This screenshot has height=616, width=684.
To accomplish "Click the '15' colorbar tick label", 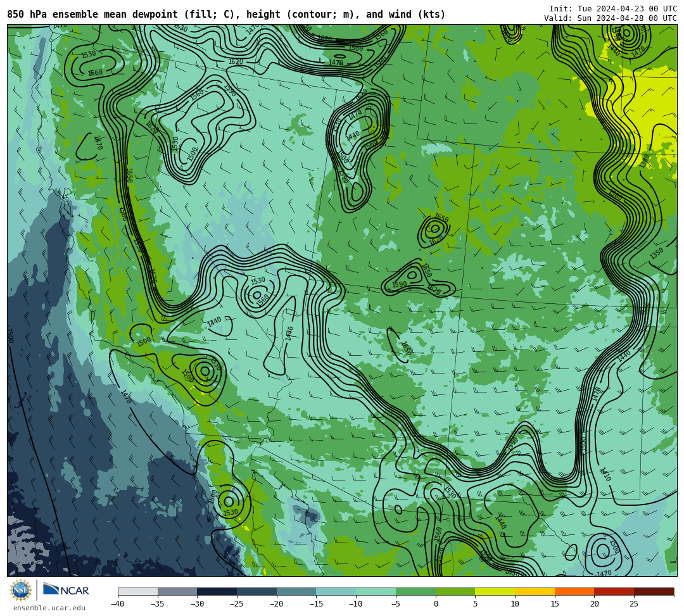I will [554, 604].
